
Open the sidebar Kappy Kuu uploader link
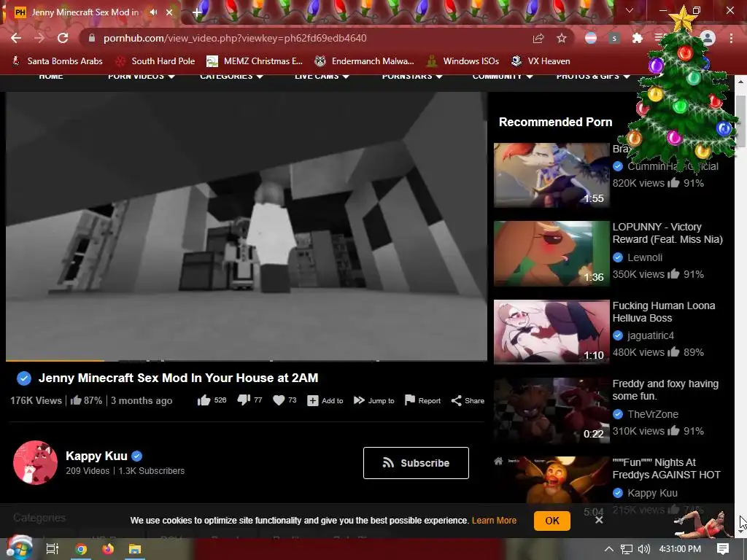click(652, 493)
